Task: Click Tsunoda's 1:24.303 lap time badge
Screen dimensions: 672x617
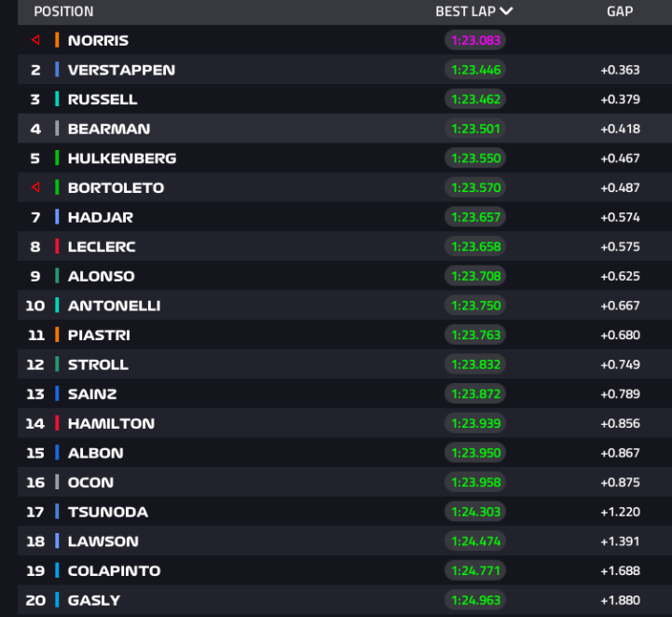Action: [475, 512]
